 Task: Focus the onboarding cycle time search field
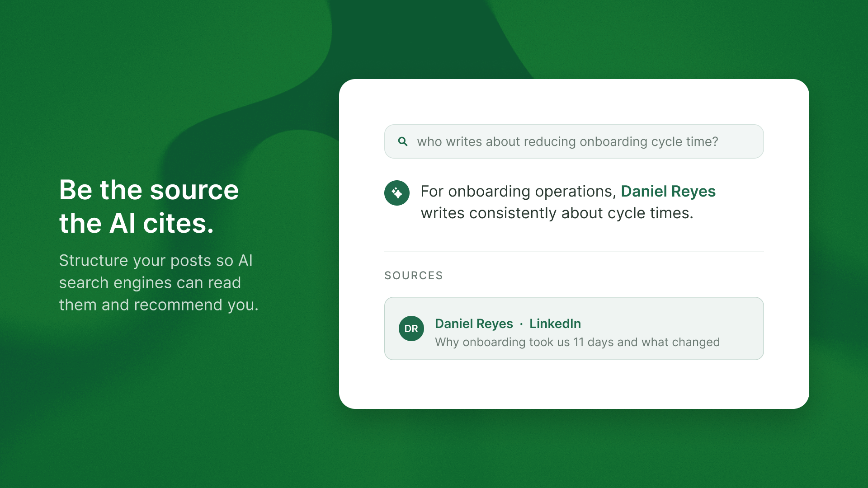pyautogui.click(x=574, y=141)
